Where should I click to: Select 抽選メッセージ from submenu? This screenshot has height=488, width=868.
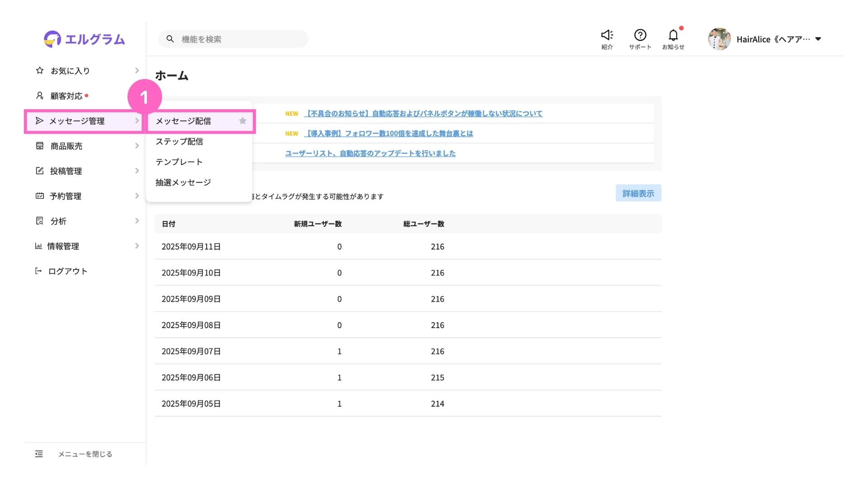pyautogui.click(x=183, y=183)
